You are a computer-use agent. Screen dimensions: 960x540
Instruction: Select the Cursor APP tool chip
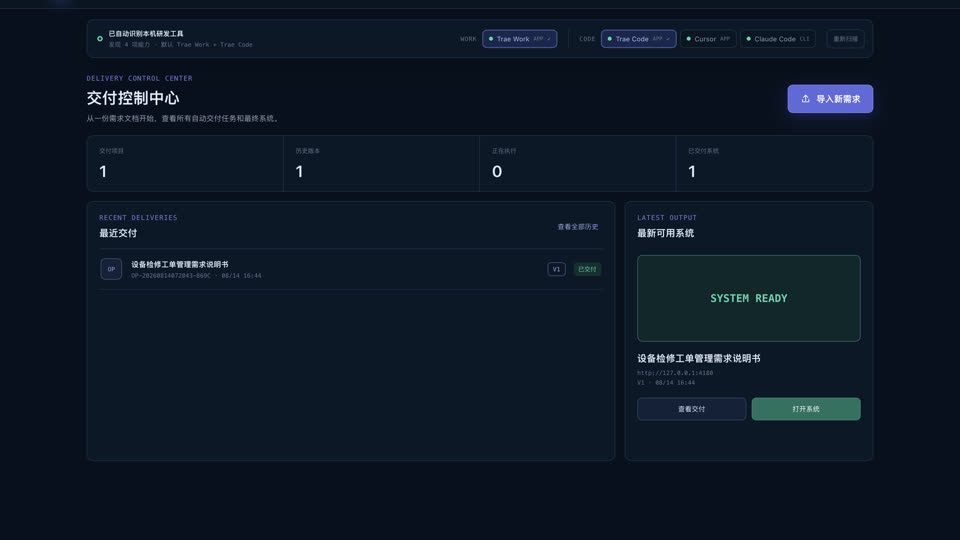[708, 39]
